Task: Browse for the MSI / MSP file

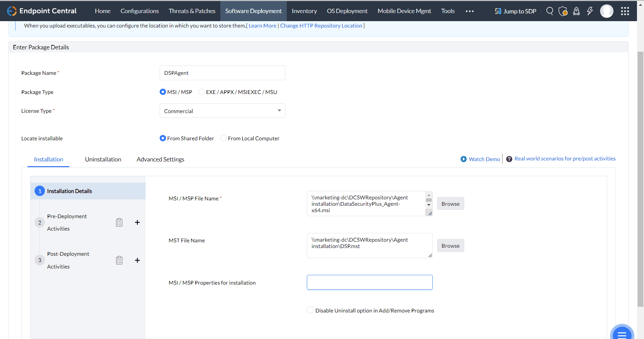Action: (x=450, y=204)
